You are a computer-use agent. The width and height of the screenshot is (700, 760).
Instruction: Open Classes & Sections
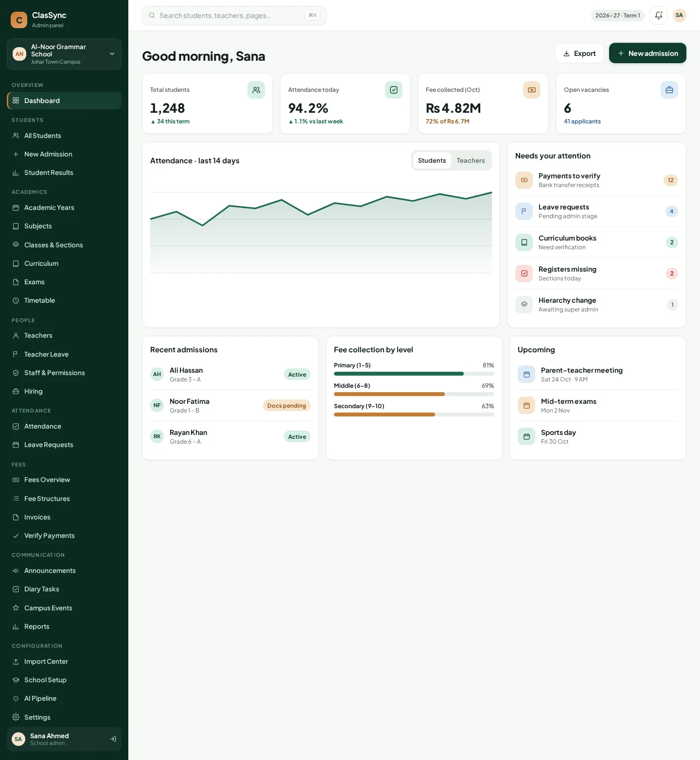(64, 245)
